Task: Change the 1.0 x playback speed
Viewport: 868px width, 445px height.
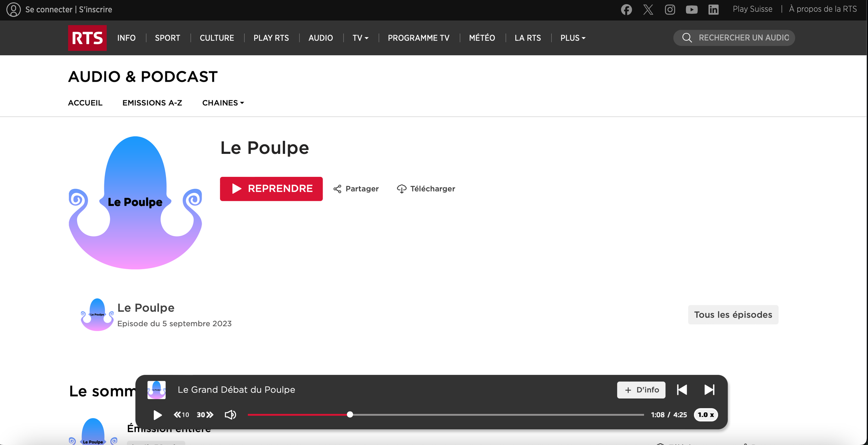Action: pyautogui.click(x=706, y=415)
